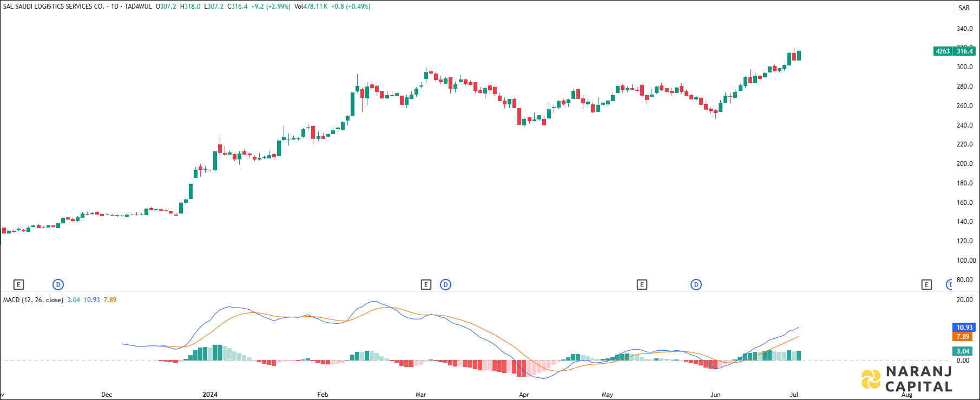The height and width of the screenshot is (400, 980).
Task: Click the 160.0 price axis label
Action: 964,203
